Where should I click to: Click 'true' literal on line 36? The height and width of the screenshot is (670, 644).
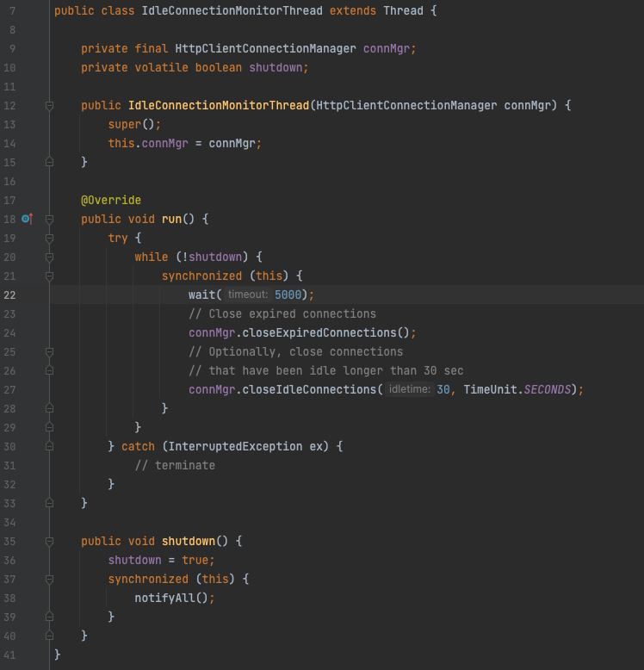coord(195,560)
